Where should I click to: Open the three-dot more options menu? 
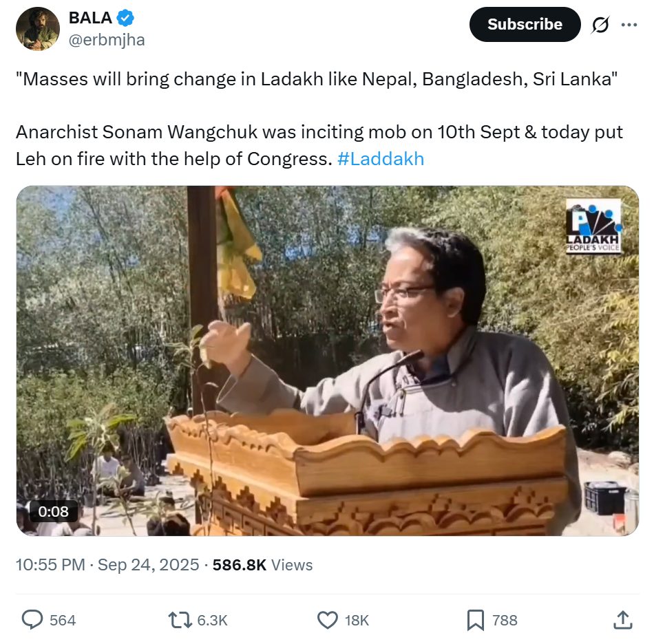[x=629, y=25]
